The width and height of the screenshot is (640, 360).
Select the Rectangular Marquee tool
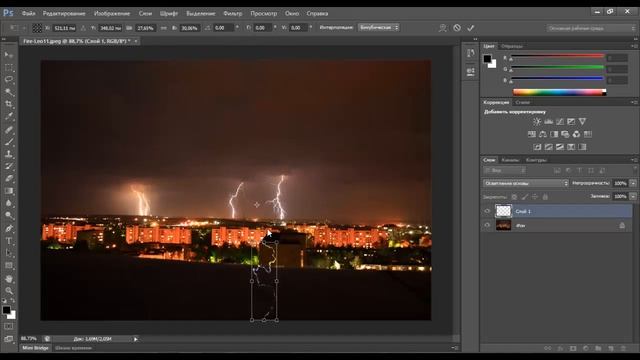click(x=9, y=67)
